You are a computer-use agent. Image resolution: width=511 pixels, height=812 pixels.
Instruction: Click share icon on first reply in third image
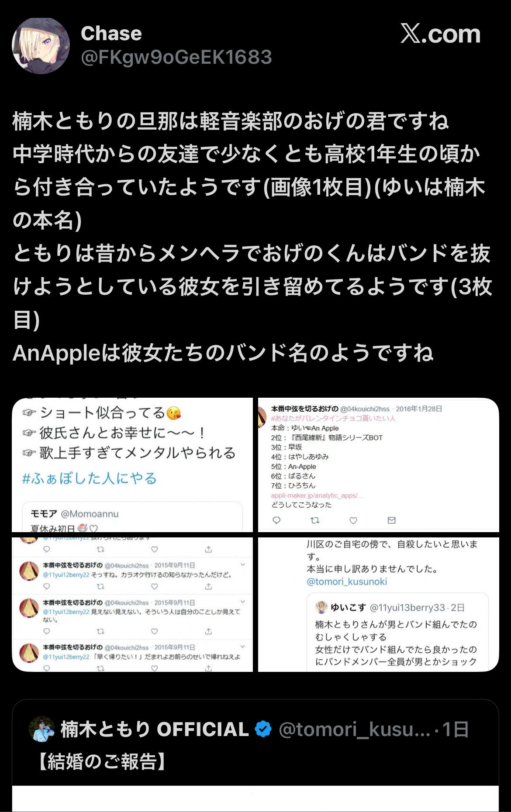tap(208, 586)
